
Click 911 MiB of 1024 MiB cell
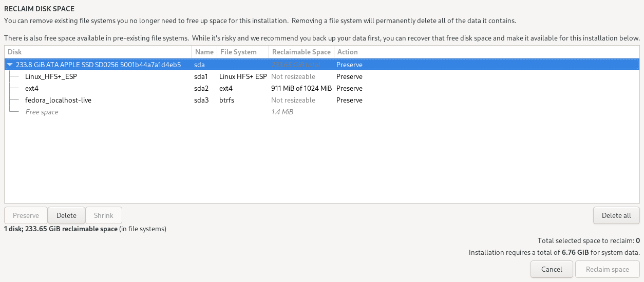tap(301, 89)
